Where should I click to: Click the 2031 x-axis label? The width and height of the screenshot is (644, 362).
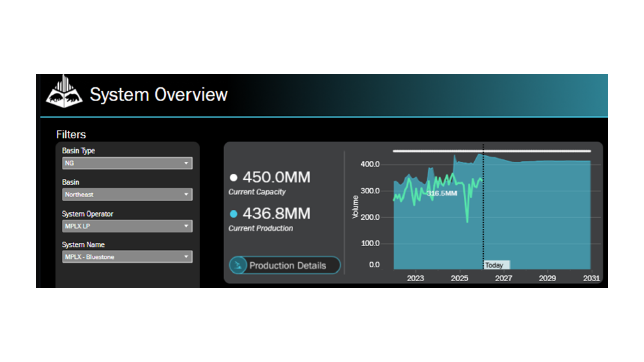pos(591,278)
